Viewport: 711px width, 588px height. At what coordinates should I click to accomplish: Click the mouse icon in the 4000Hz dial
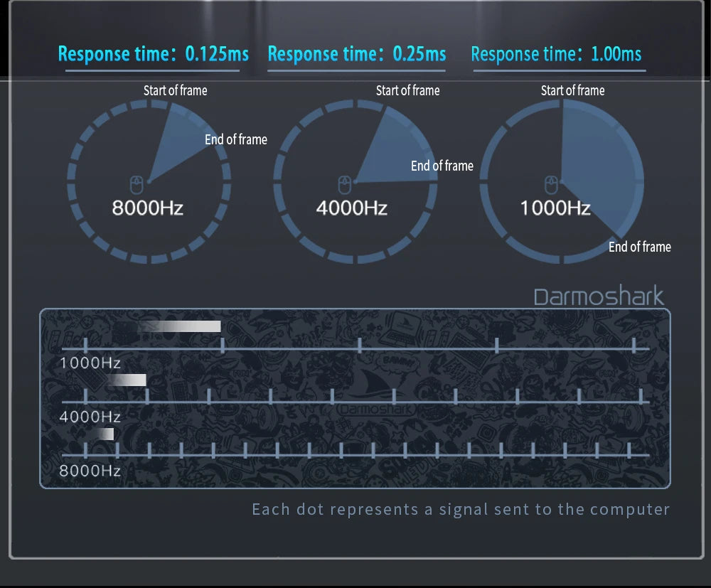345,185
